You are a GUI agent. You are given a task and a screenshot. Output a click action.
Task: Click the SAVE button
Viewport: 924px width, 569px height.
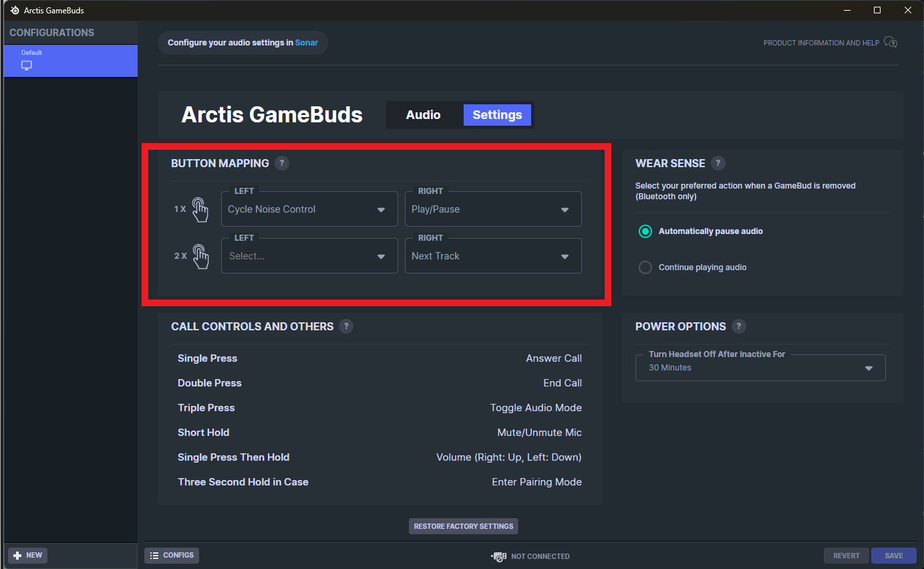coord(894,556)
